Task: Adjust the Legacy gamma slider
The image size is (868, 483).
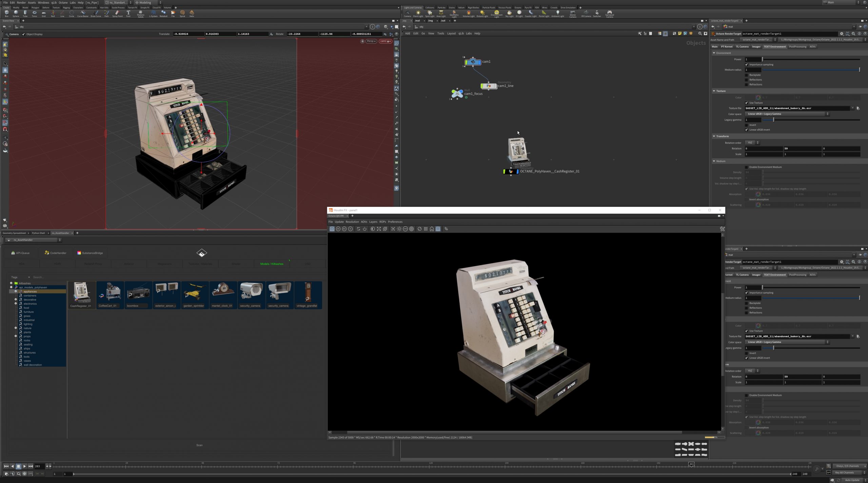Action: 773,120
